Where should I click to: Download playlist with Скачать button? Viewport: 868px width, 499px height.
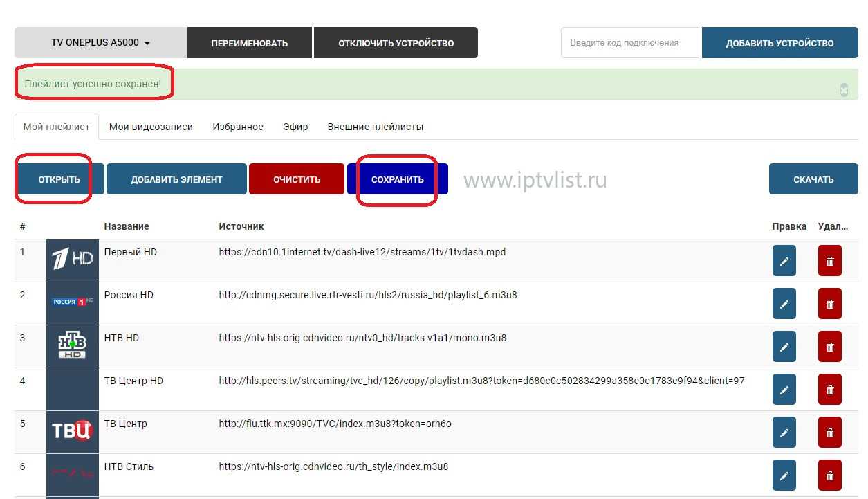[x=813, y=179]
